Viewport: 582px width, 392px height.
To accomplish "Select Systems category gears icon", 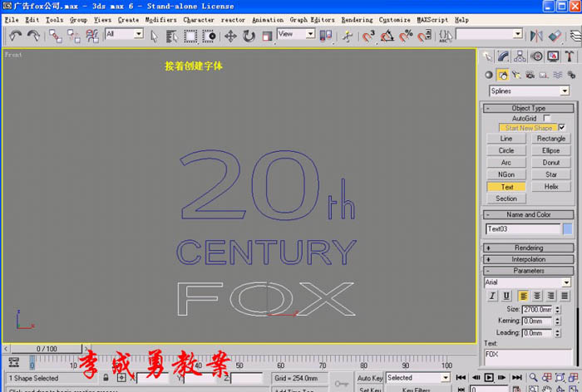I will point(571,75).
